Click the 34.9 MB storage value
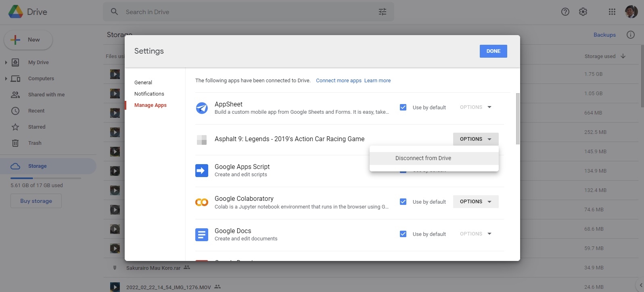644x292 pixels. (594, 268)
